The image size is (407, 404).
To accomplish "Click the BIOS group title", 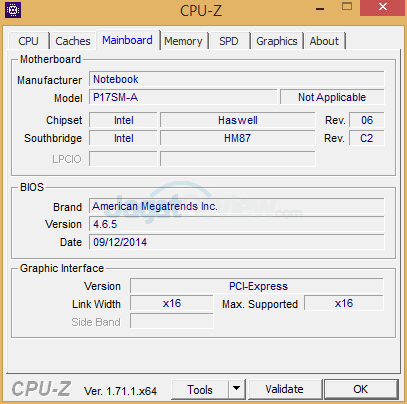I will [x=32, y=187].
